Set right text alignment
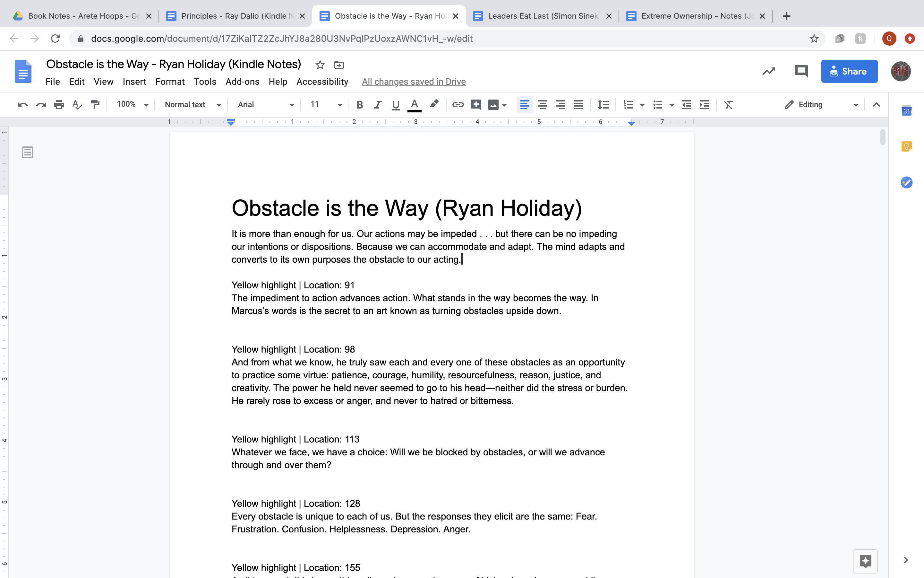924x578 pixels. 560,105
